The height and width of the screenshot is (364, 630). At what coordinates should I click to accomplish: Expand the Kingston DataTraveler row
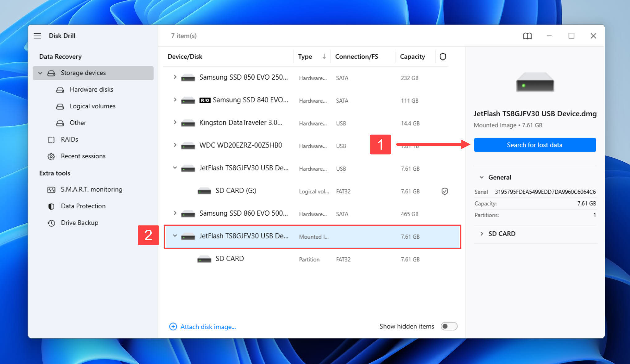coord(175,122)
